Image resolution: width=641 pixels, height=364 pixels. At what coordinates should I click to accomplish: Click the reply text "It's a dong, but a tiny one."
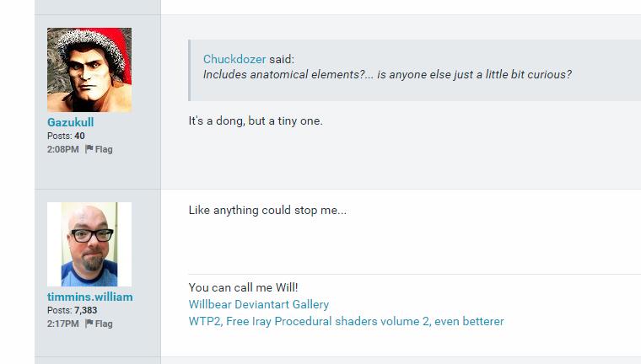tap(256, 121)
